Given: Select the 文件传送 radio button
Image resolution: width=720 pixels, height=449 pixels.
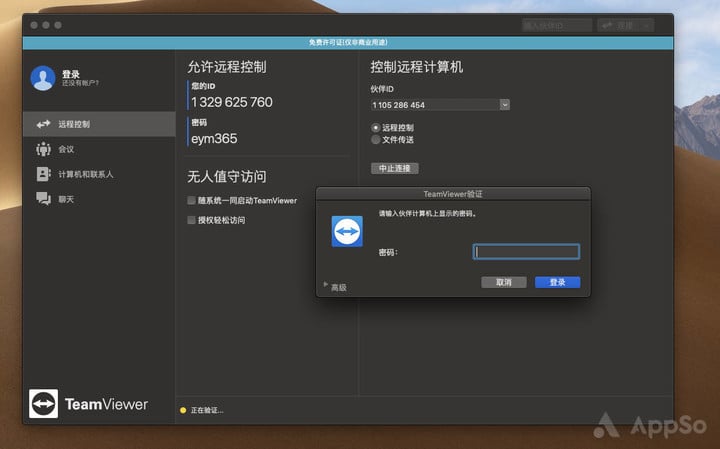Looking at the screenshot, I should [x=376, y=140].
